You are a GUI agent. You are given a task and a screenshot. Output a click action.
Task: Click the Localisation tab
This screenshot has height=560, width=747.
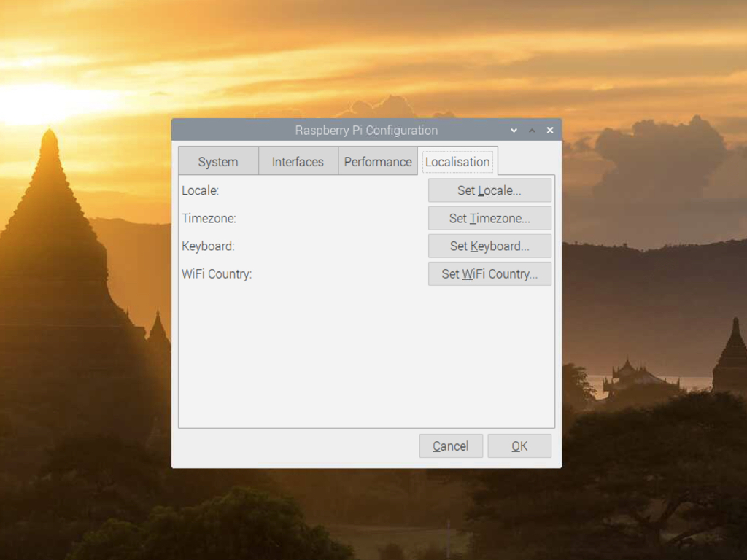click(457, 161)
